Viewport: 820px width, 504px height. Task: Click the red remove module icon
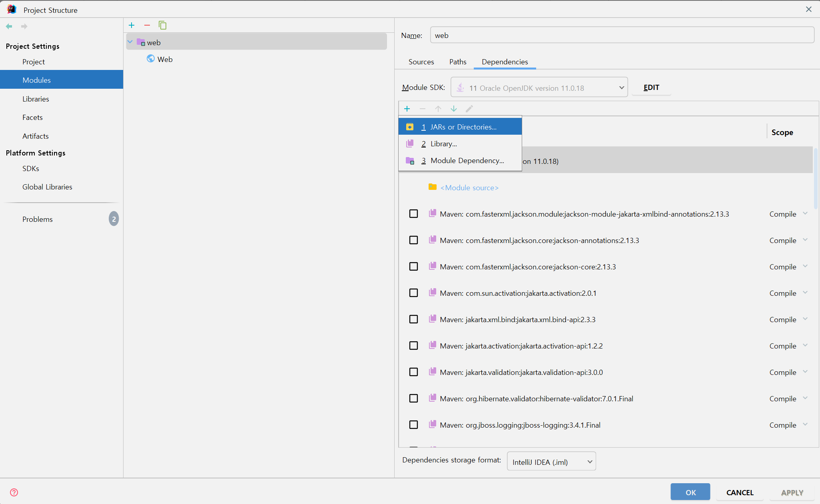[x=147, y=25]
